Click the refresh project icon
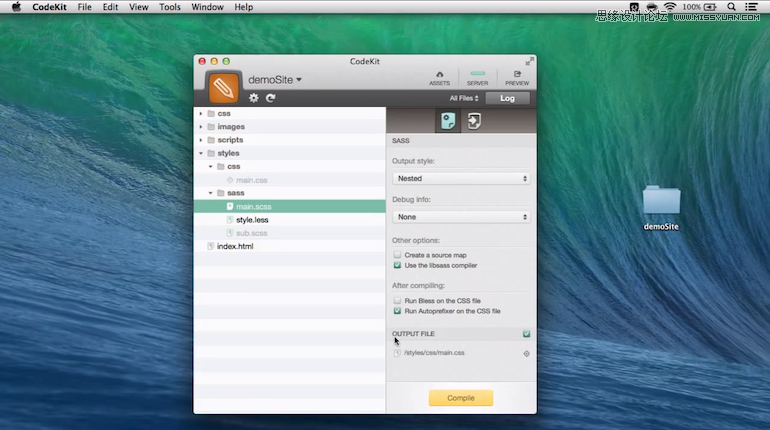Image resolution: width=770 pixels, height=430 pixels. coord(270,98)
